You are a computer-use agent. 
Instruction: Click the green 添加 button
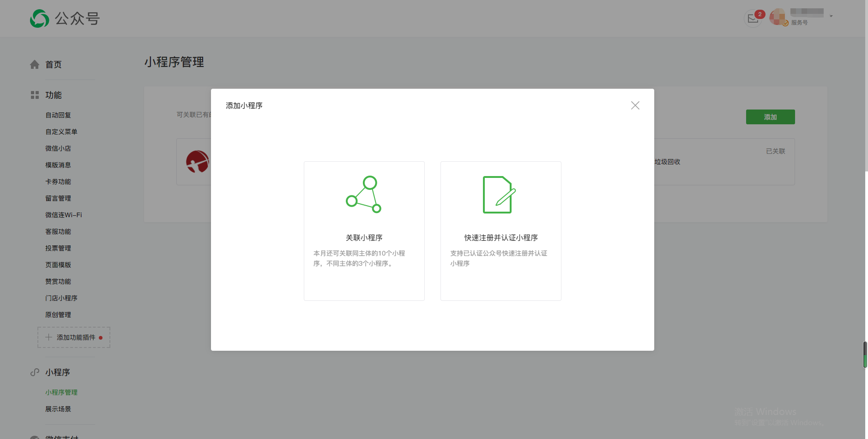[770, 117]
